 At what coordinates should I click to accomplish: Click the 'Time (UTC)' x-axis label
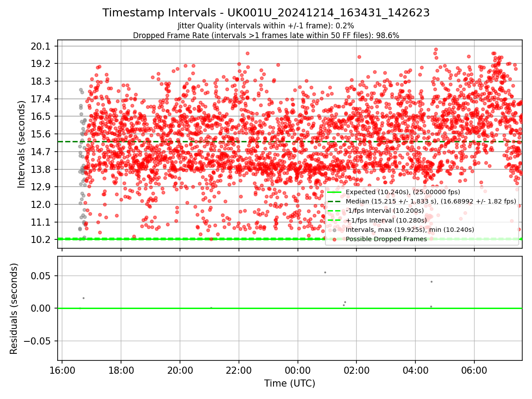point(289,383)
